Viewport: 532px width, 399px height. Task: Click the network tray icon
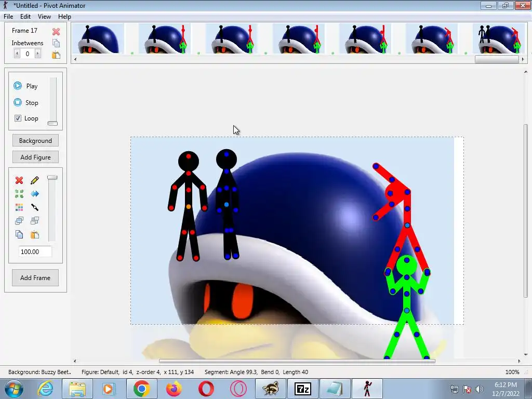tap(455, 389)
